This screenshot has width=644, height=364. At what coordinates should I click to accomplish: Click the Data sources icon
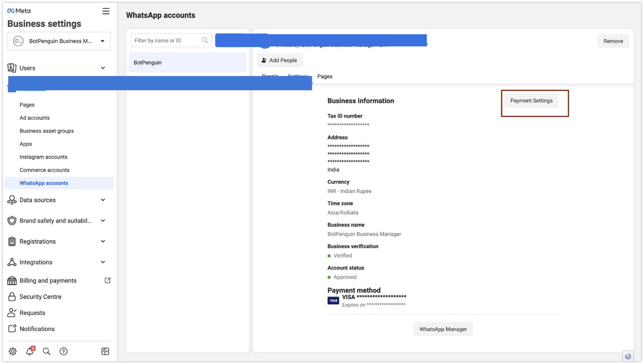tap(12, 200)
